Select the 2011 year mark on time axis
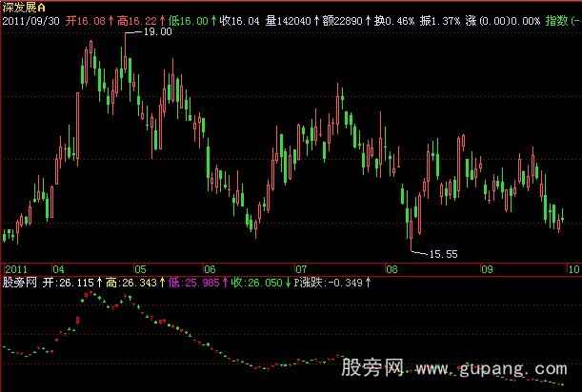Image resolution: width=582 pixels, height=392 pixels. (16, 269)
